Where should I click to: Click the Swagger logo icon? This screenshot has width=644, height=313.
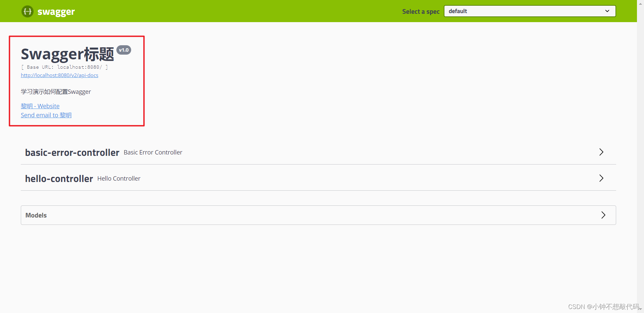28,11
